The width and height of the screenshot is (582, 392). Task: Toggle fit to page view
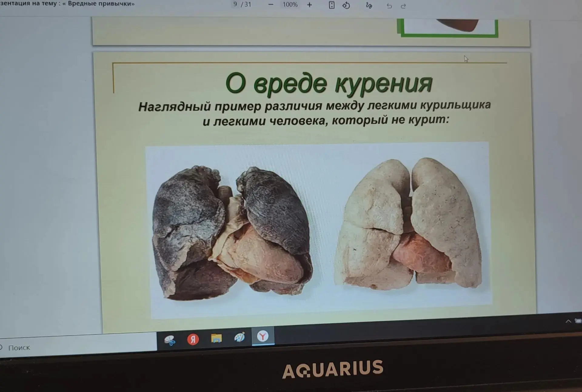(x=332, y=5)
